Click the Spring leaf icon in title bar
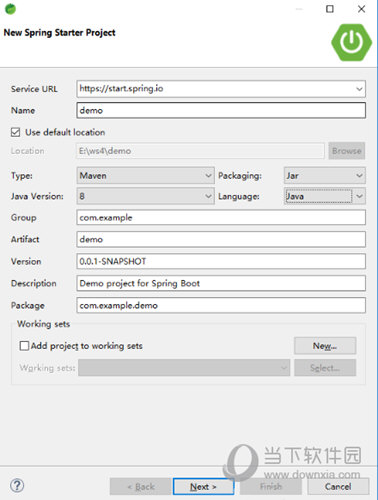Image resolution: width=378 pixels, height=500 pixels. point(10,9)
